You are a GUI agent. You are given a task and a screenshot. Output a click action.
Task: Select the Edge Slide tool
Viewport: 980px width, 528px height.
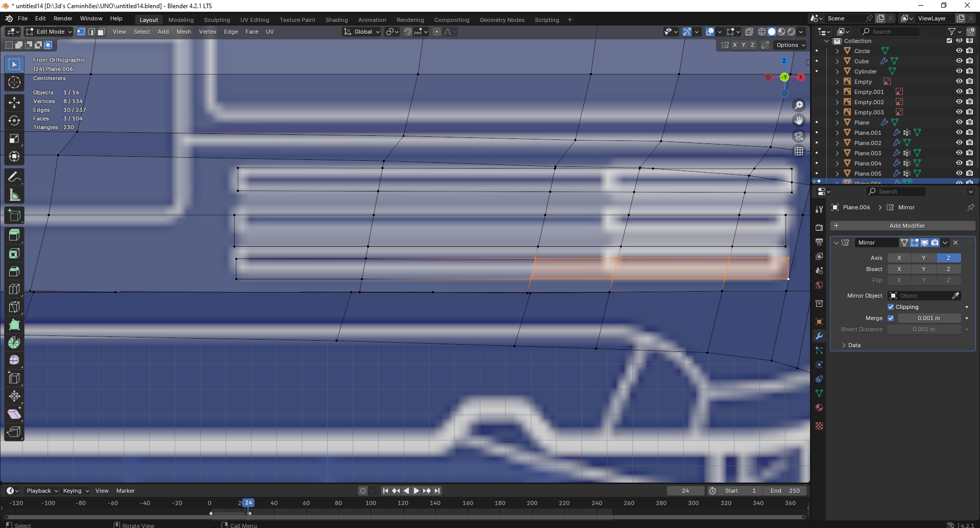[14, 378]
